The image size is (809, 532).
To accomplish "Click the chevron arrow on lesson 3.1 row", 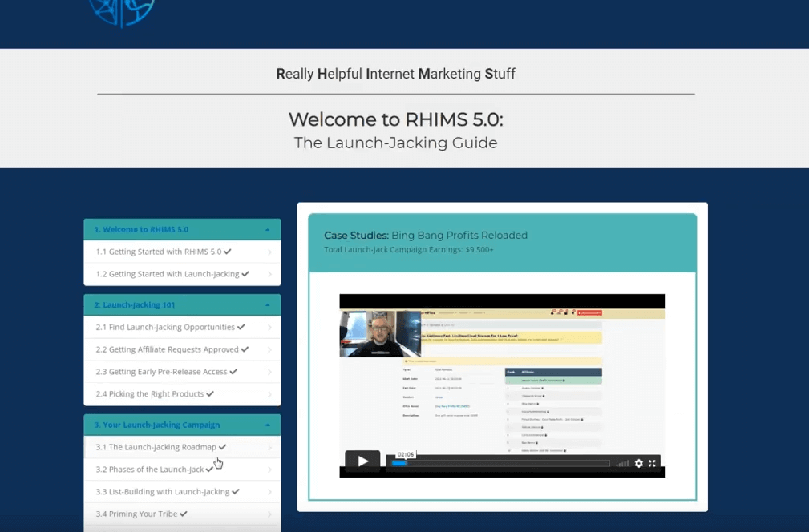I will 270,447.
